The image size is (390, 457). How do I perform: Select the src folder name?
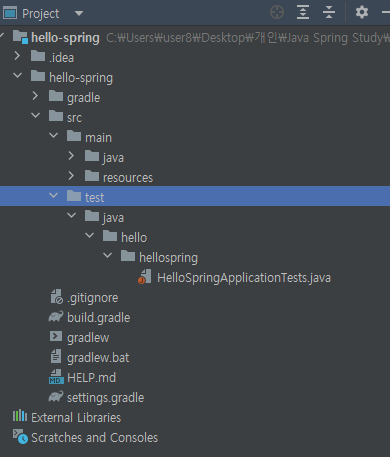[x=74, y=118]
